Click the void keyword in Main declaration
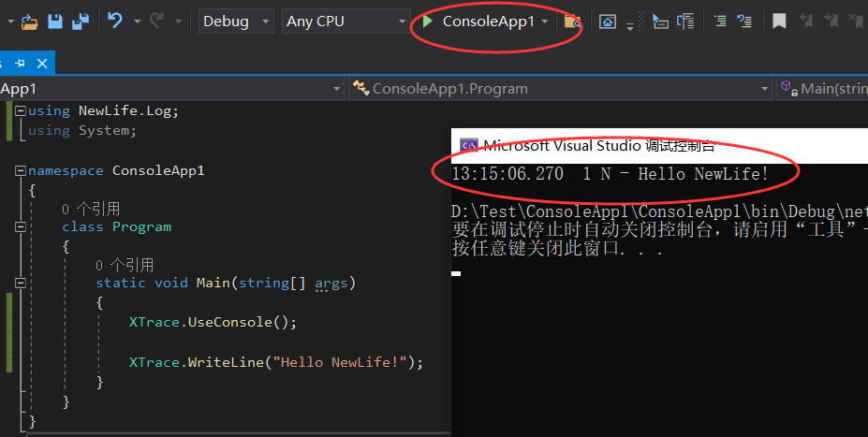Viewport: 868px width, 437px height. click(171, 283)
